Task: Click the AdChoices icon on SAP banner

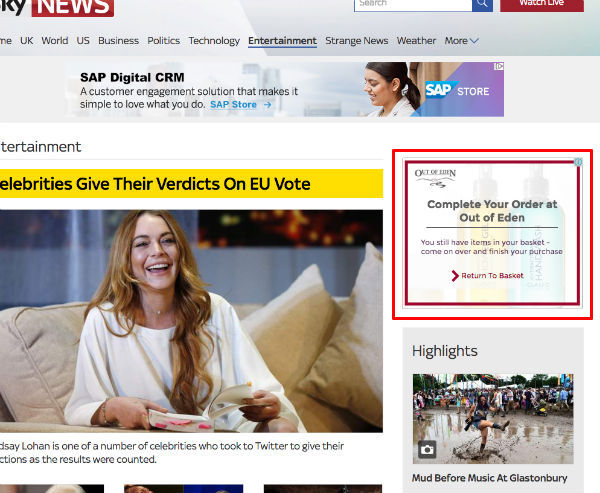Action: pyautogui.click(x=499, y=67)
